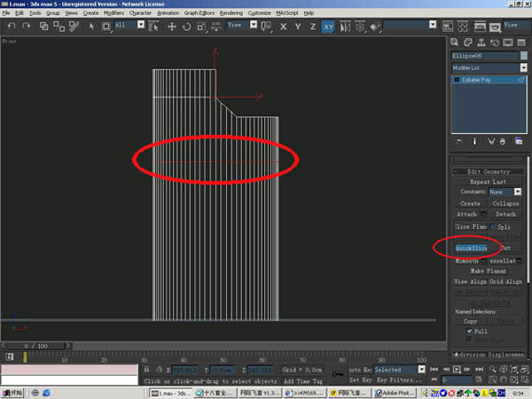The height and width of the screenshot is (399, 532).
Task: Open the Modifiers menu
Action: click(113, 14)
